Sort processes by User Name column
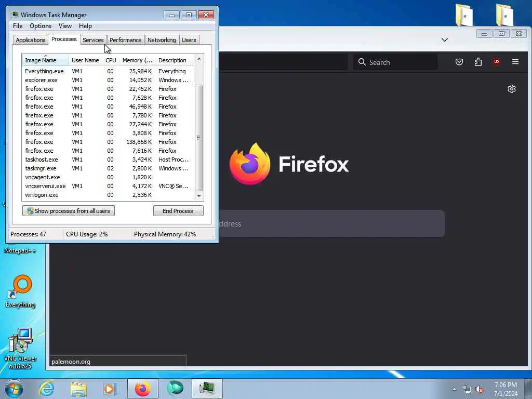 (x=85, y=60)
